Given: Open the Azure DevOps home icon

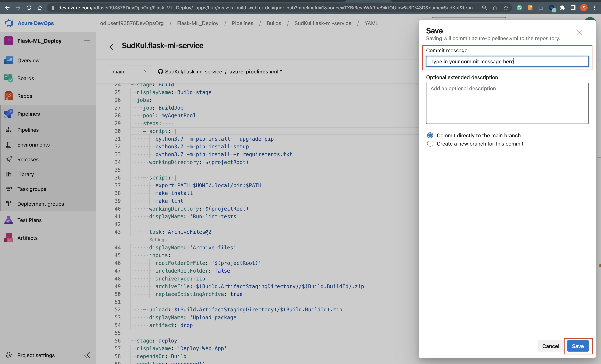Looking at the screenshot, I should point(9,23).
